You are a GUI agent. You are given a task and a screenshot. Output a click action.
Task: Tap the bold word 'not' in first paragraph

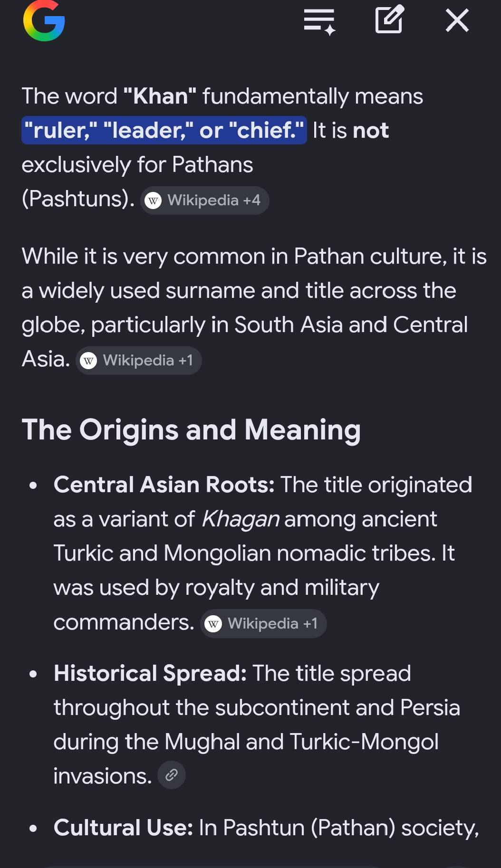point(371,130)
